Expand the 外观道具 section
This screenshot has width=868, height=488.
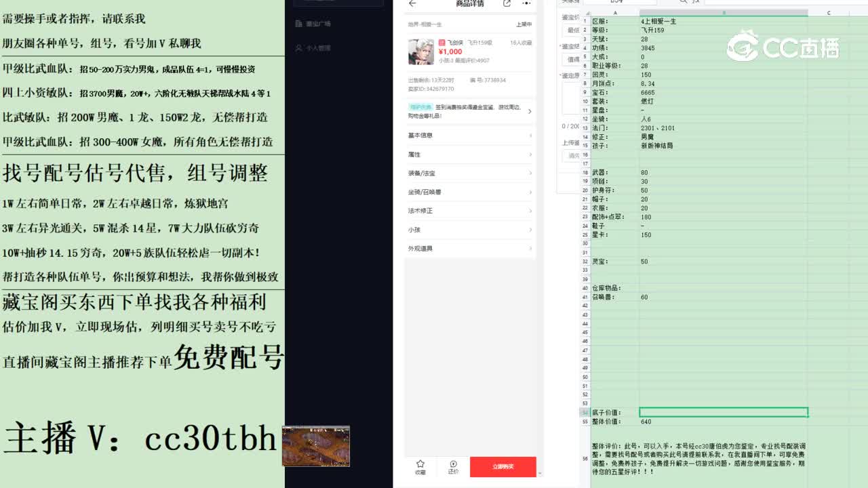point(470,249)
